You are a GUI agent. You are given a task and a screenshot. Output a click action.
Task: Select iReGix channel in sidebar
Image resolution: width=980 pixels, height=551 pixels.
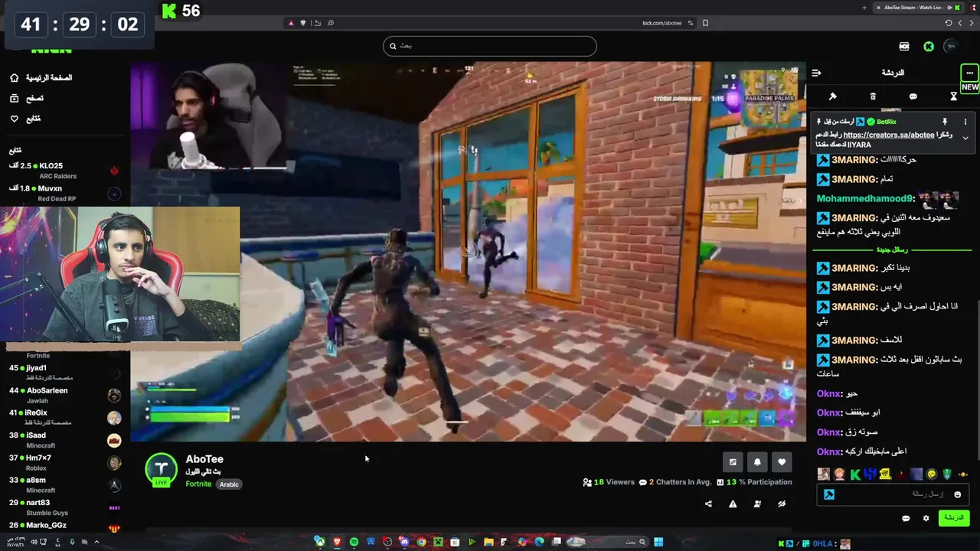click(x=65, y=417)
